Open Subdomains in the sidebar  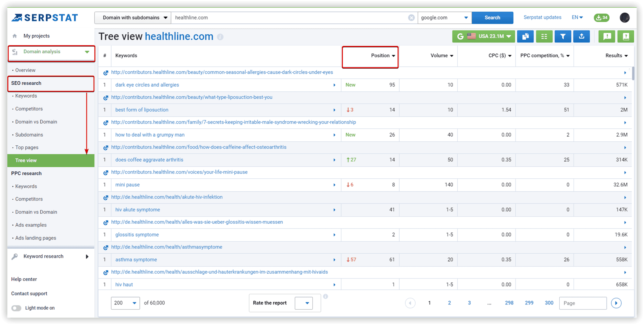coord(29,135)
